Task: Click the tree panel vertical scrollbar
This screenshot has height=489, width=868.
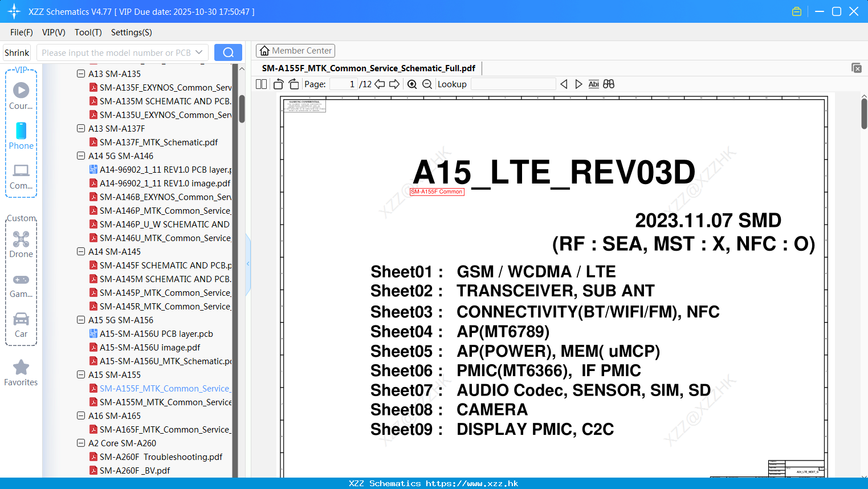Action: (x=242, y=108)
